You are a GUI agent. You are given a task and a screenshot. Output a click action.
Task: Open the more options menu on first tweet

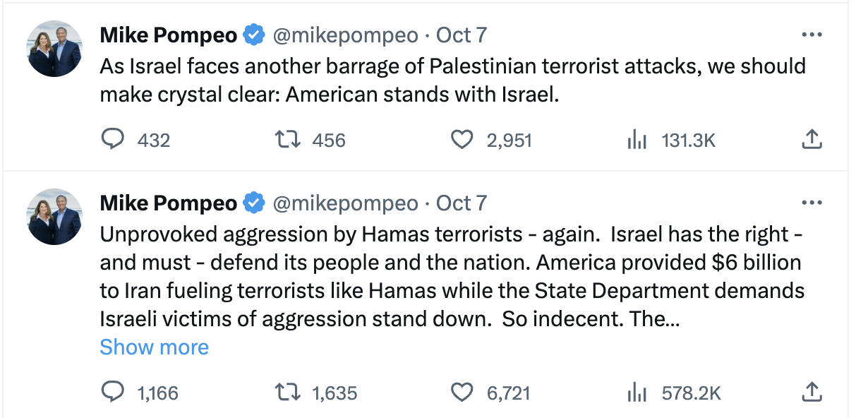tap(812, 35)
